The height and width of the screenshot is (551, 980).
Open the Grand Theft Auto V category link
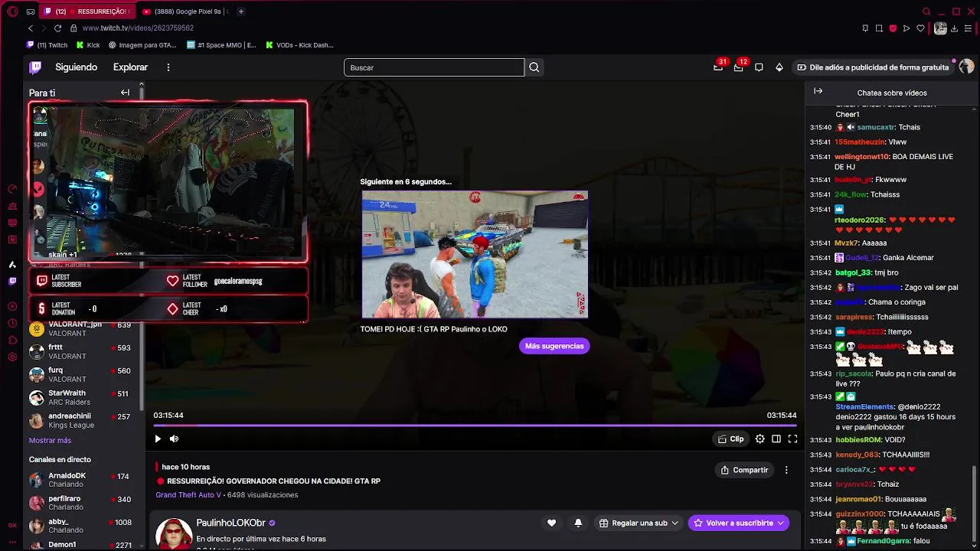click(188, 495)
